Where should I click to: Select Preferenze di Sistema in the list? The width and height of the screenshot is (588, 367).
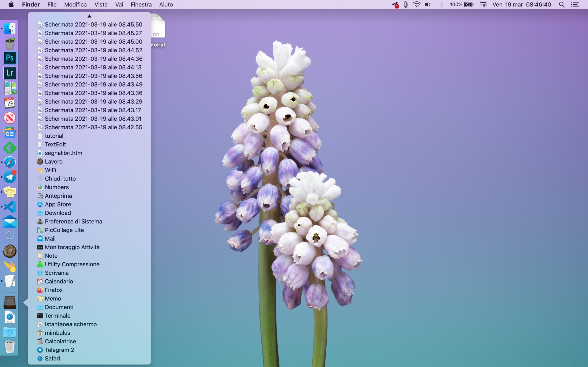(x=73, y=221)
